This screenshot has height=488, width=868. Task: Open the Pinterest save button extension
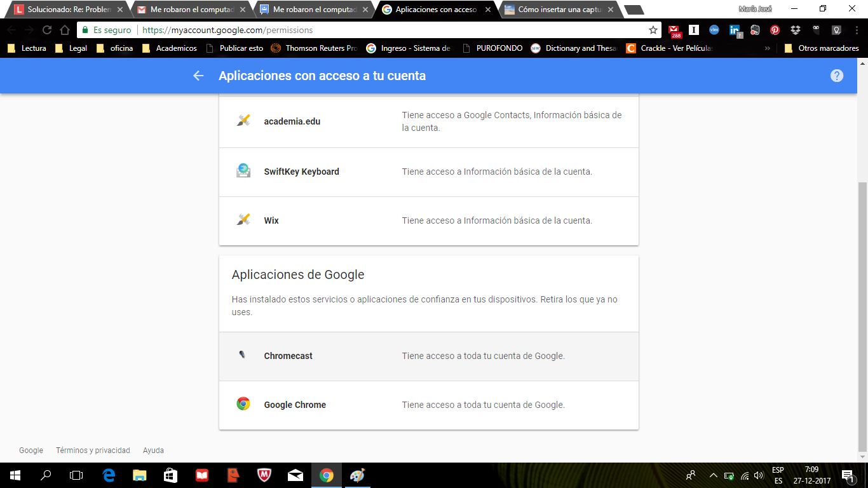tap(775, 30)
